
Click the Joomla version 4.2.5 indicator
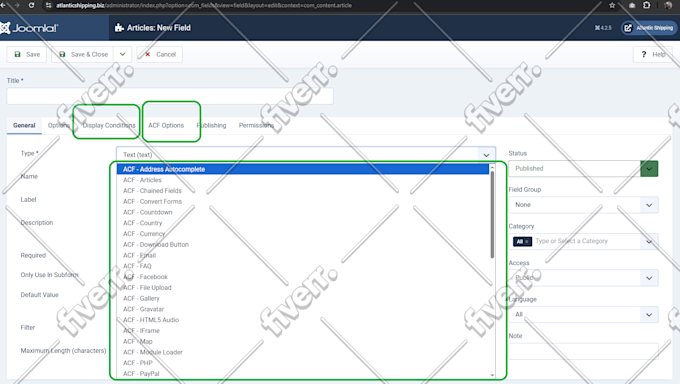603,28
